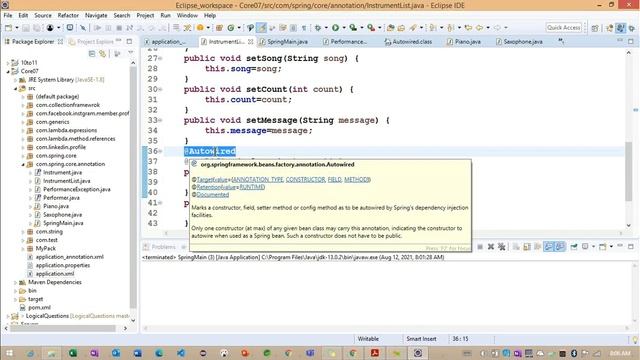Switch to the Saxophone.java editor tab
The image size is (640, 360).
click(519, 42)
